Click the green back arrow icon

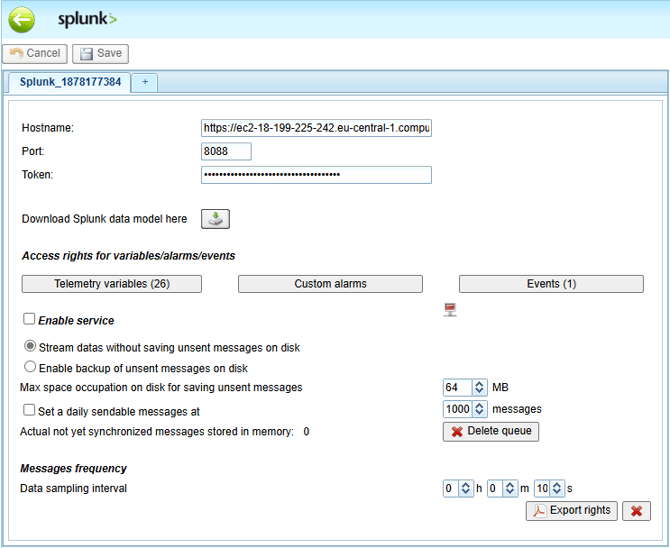point(21,20)
